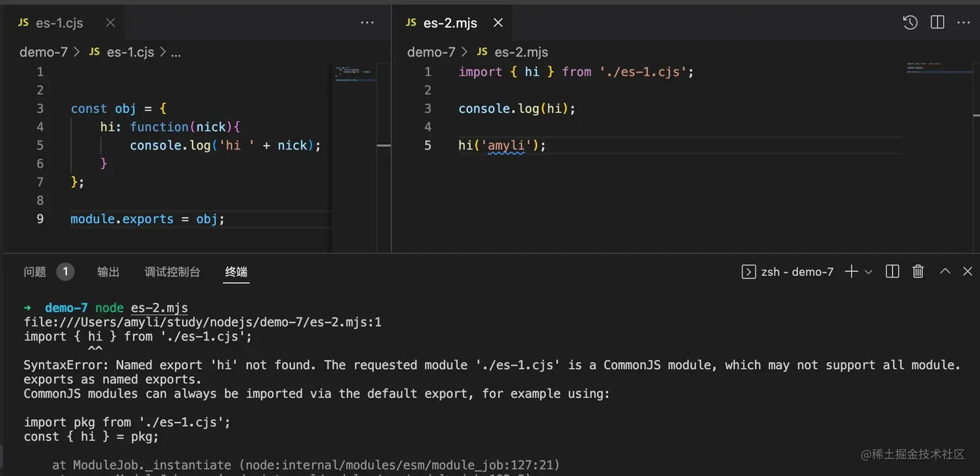The image size is (980, 476).
Task: Kill the terminal with the trash icon
Action: (x=918, y=271)
